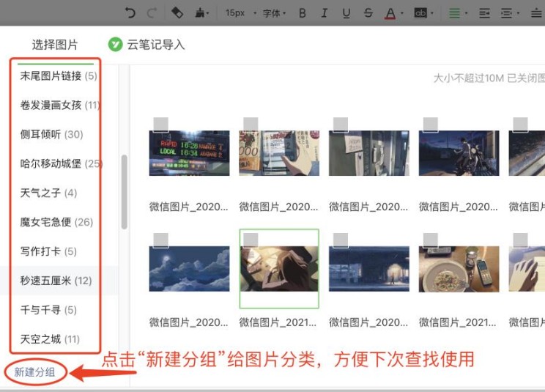
Task: Check the green-bordered selected image checkbox
Action: (251, 240)
